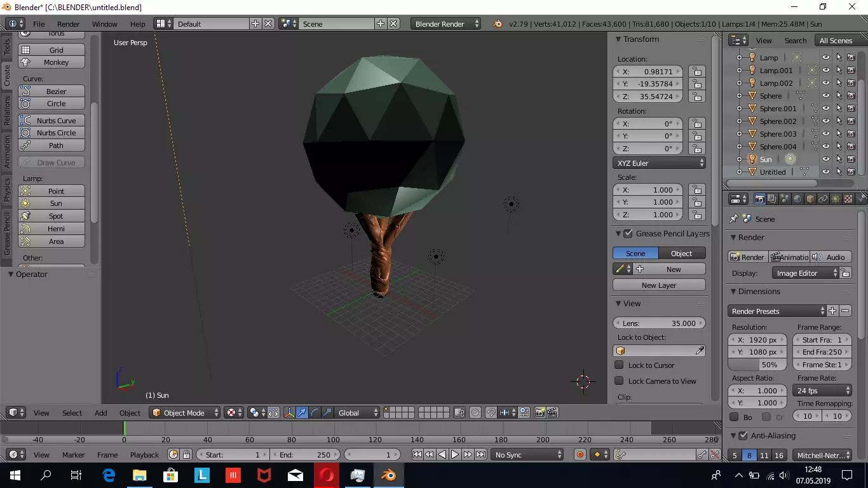Select the scale manipulator icon
This screenshot has height=488, width=868.
[x=327, y=412]
